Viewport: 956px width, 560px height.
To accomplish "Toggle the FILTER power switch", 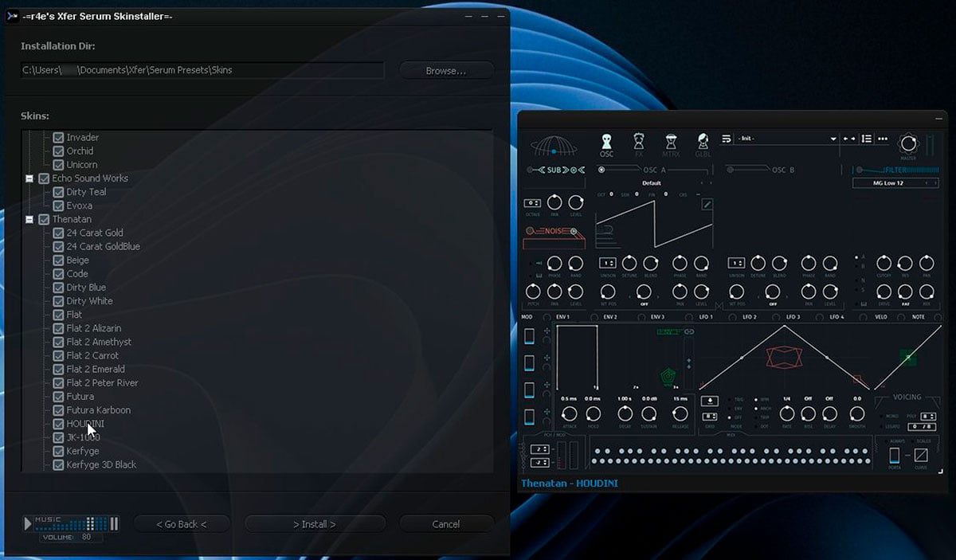I will click(x=858, y=170).
